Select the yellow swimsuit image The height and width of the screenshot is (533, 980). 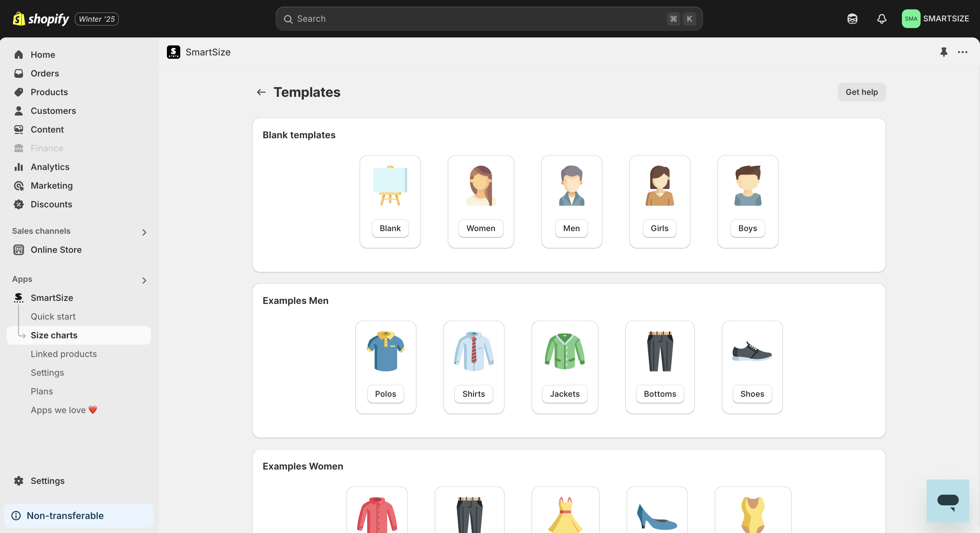[752, 515]
